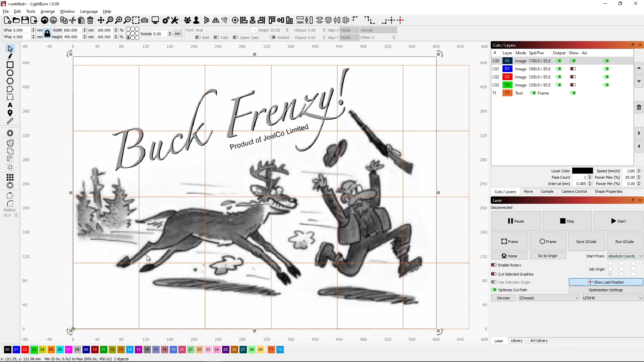Select the Create Text tool
This screenshot has height=362, width=644.
[x=10, y=105]
